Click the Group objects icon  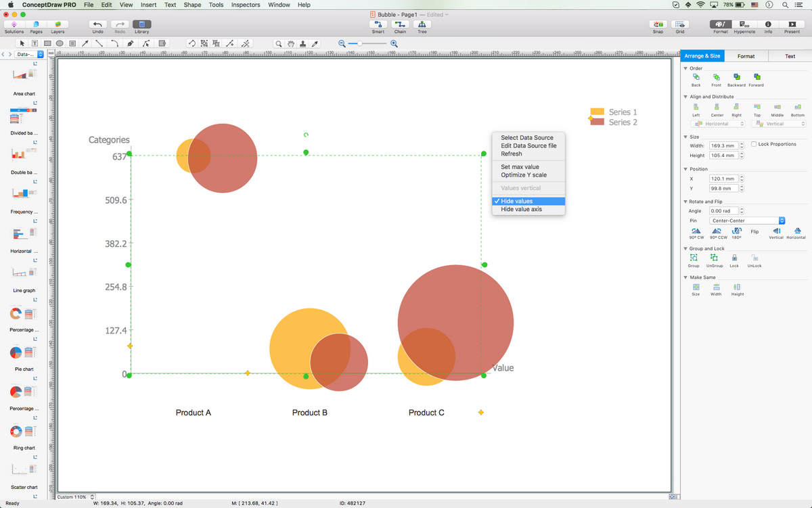pyautogui.click(x=694, y=258)
